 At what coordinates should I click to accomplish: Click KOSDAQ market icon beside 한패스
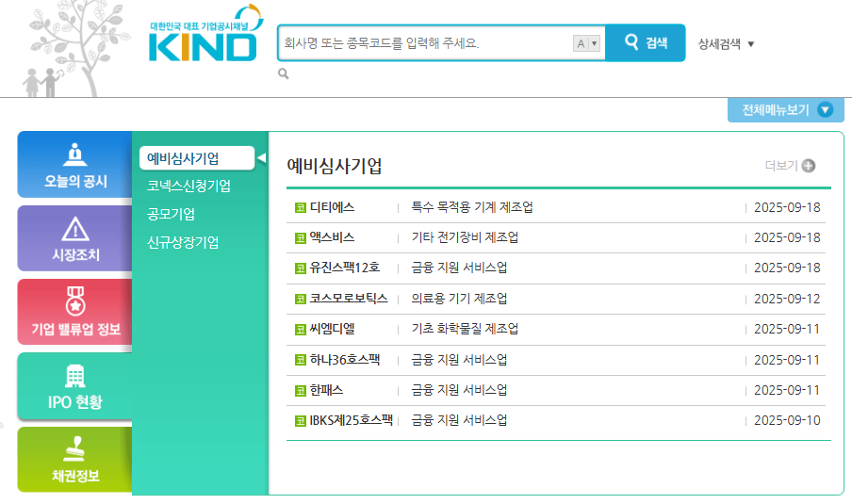pos(301,391)
